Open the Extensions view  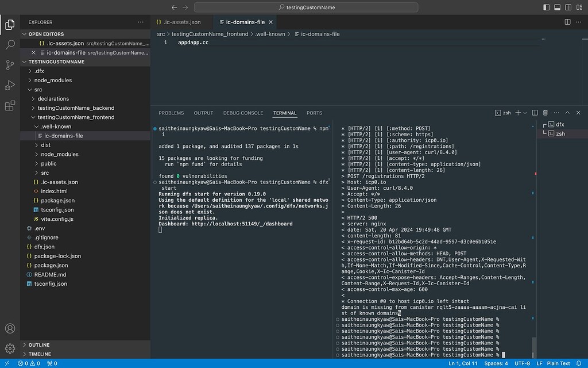click(10, 106)
